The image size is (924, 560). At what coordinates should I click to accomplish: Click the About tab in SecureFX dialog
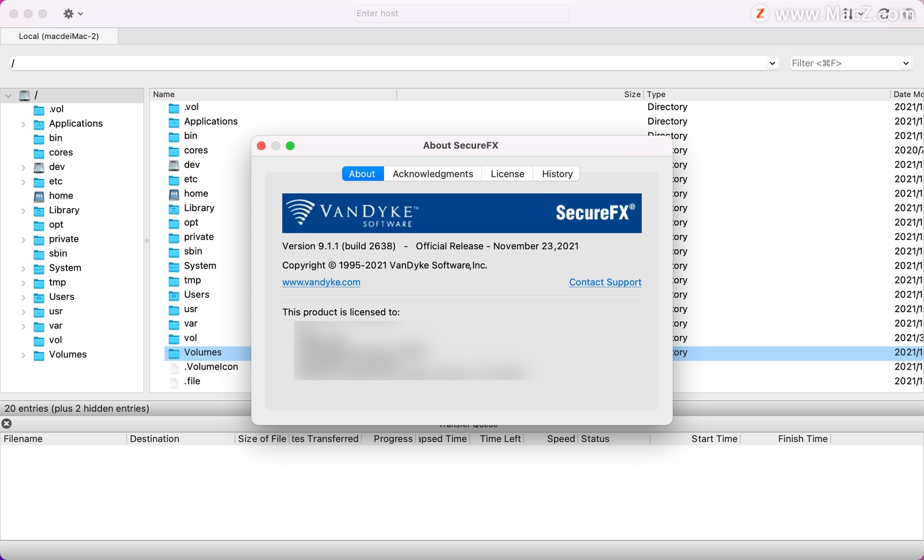362,174
